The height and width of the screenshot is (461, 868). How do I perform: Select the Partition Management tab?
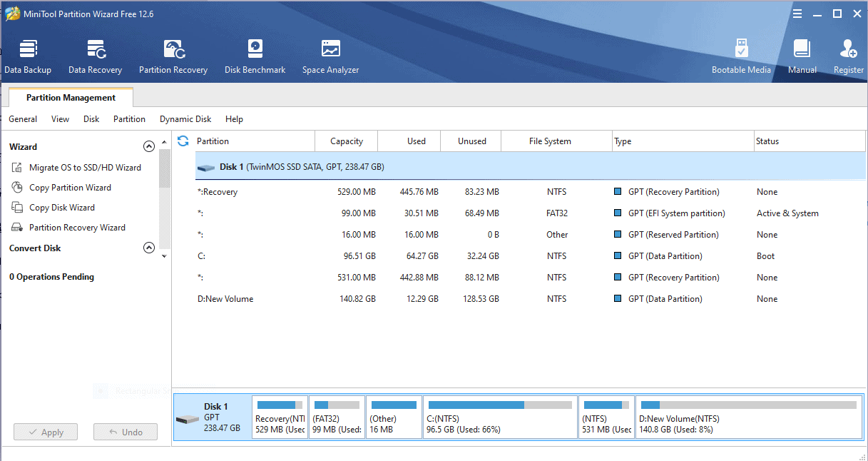pos(71,98)
